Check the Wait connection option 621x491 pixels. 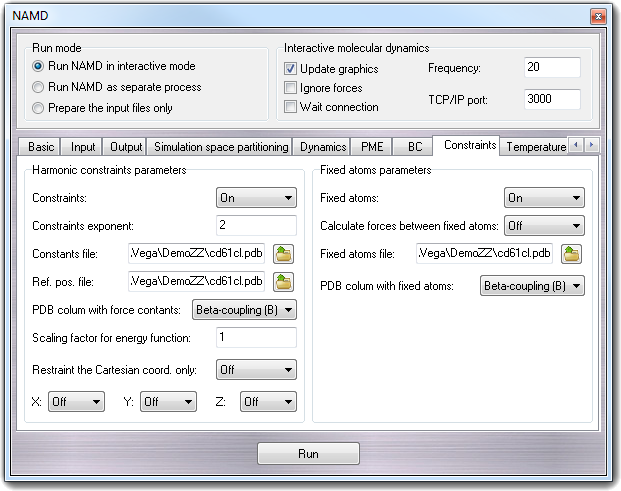[291, 107]
